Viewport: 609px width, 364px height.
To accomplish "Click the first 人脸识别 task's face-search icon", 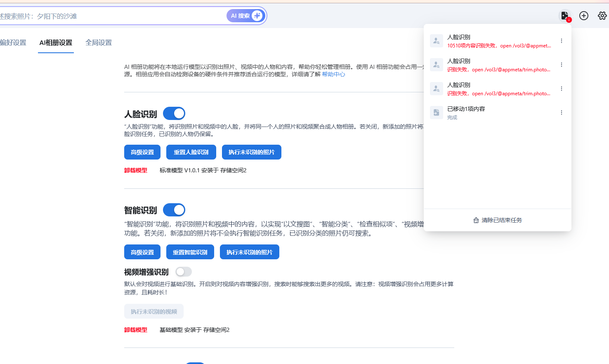I will click(x=436, y=40).
